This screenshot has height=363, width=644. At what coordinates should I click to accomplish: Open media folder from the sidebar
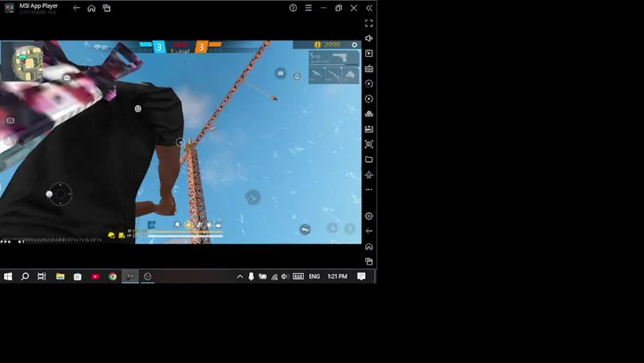pos(369,159)
